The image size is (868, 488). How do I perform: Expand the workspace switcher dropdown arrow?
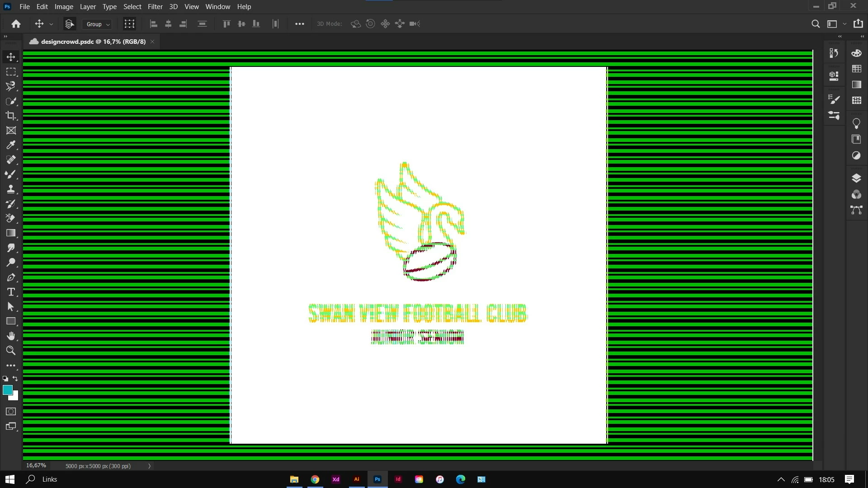(844, 24)
